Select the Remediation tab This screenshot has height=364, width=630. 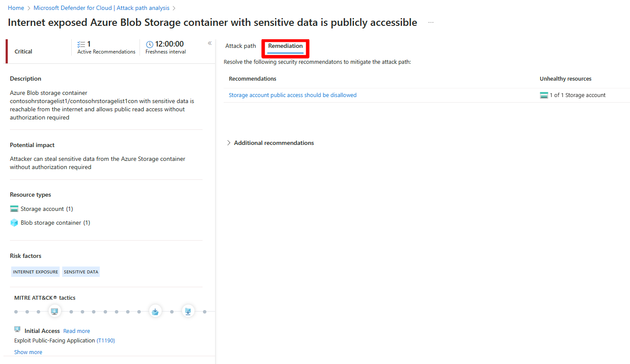(x=285, y=46)
